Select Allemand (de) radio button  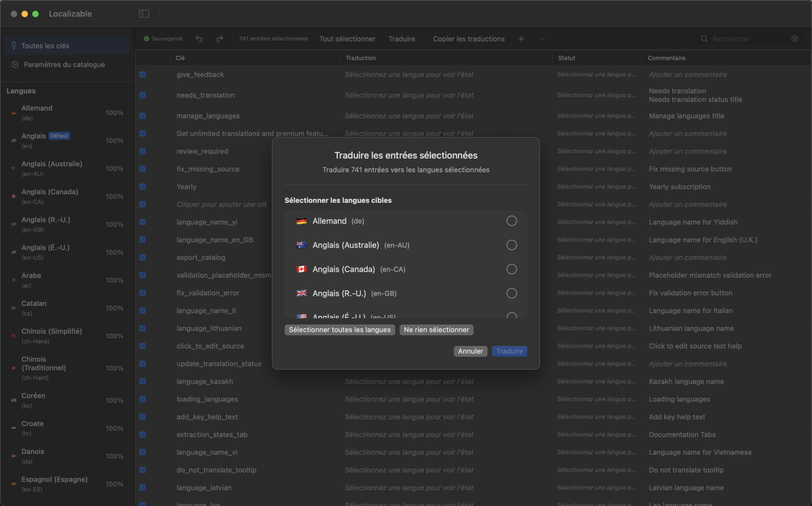point(512,221)
